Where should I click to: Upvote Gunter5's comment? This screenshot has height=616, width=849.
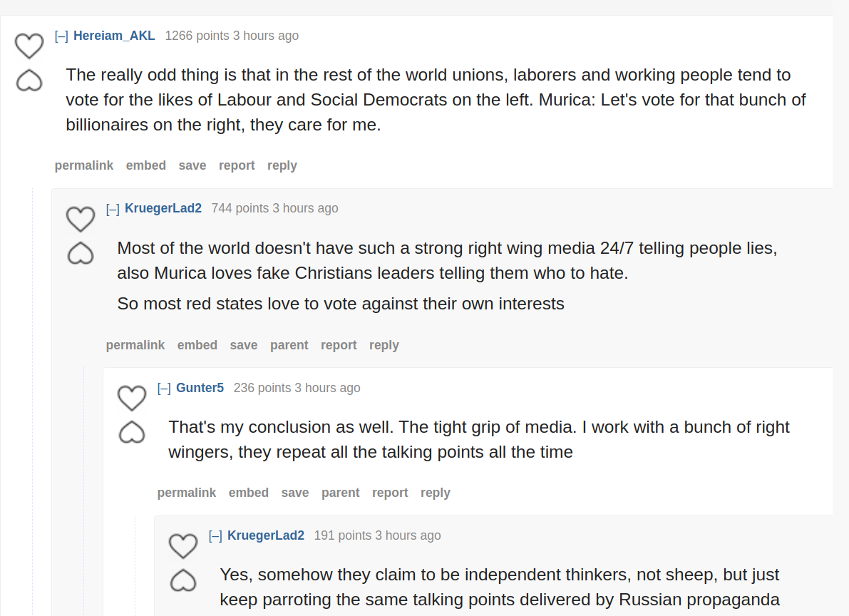(x=132, y=399)
